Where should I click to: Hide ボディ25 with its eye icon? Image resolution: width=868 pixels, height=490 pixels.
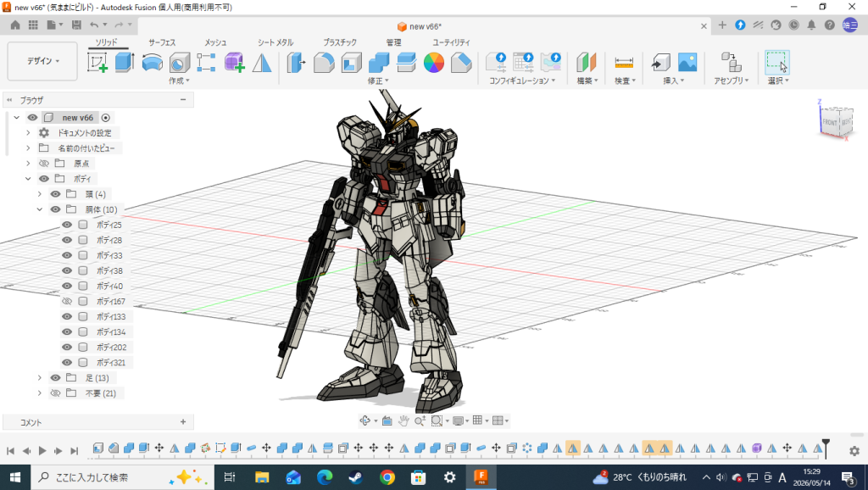(x=67, y=225)
